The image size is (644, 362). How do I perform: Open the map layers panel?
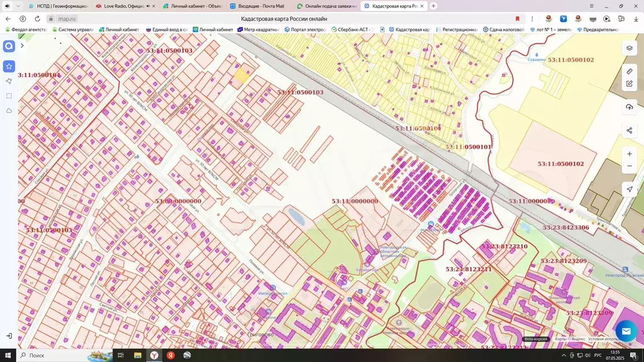[x=629, y=48]
